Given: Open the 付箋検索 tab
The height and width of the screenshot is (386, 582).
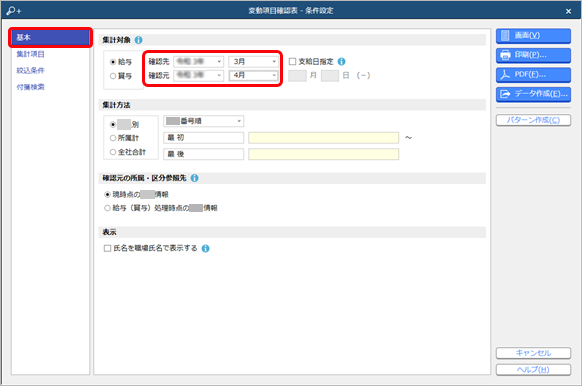Looking at the screenshot, I should coord(30,87).
